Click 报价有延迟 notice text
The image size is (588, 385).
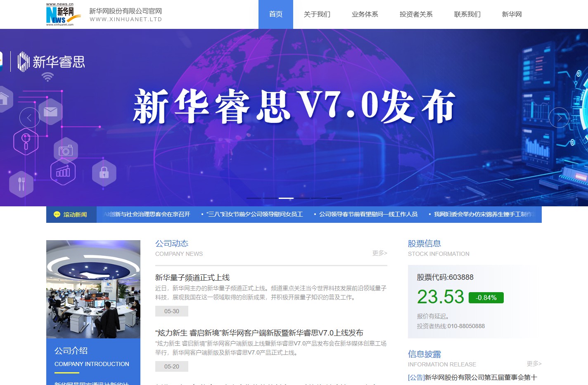click(x=433, y=316)
